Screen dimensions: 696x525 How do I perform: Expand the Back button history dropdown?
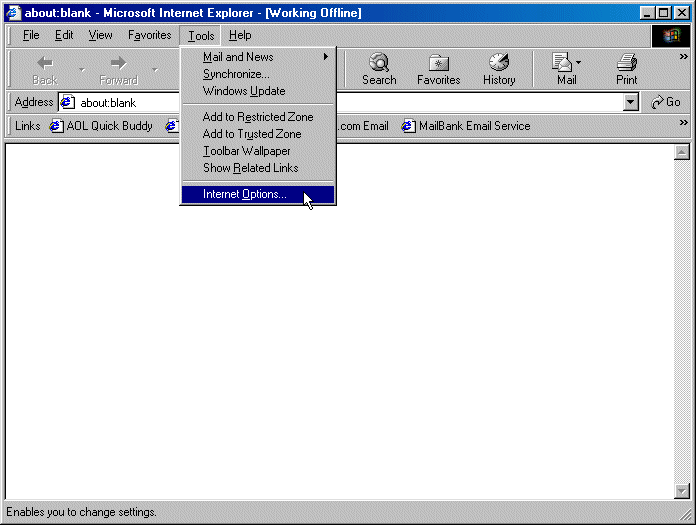pos(82,69)
